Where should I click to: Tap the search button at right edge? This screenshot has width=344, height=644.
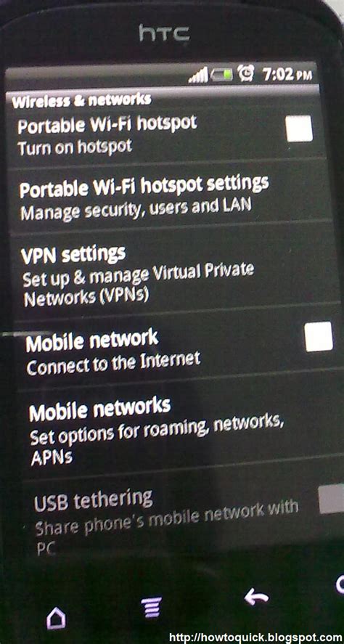340,584
